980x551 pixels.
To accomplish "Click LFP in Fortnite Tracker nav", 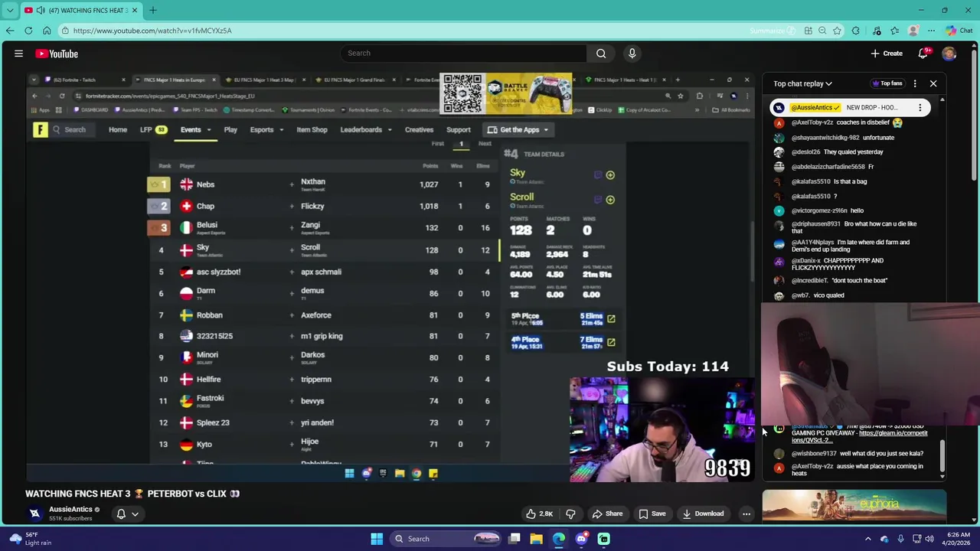I will tap(152, 129).
